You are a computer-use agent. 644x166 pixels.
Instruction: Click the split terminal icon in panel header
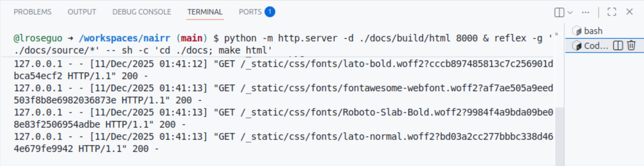pos(559,12)
